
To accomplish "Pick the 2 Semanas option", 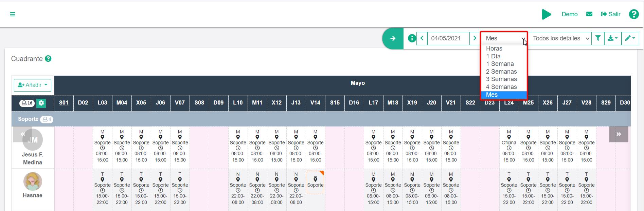I will coord(501,72).
